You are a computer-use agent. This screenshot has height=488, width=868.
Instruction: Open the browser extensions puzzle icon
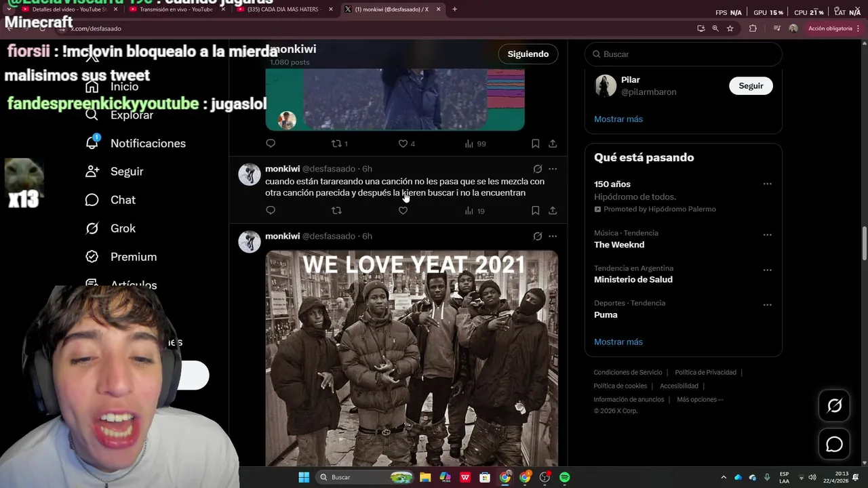(753, 28)
